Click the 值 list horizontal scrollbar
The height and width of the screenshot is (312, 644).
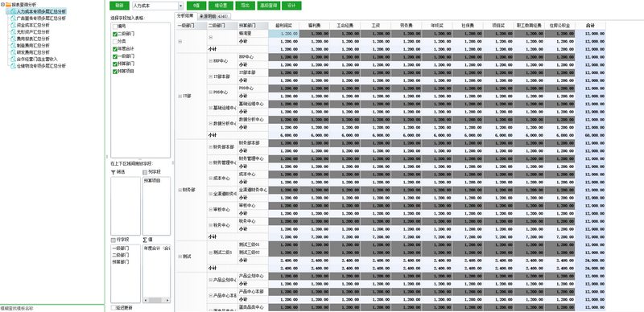(x=156, y=300)
